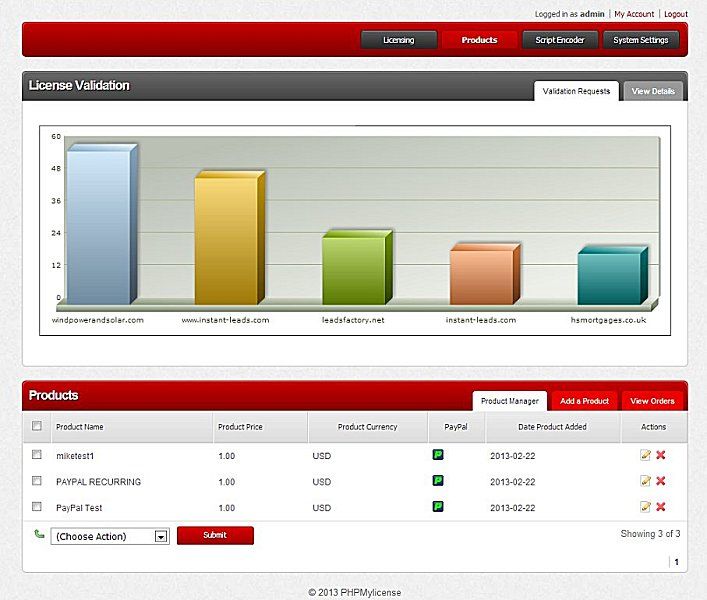Open the Licensing menu

pyautogui.click(x=399, y=40)
